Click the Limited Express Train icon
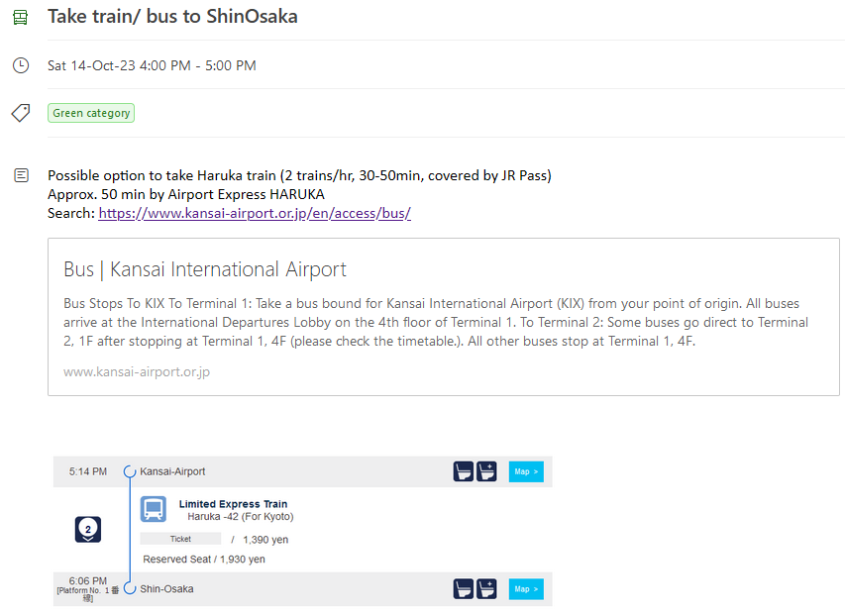The height and width of the screenshot is (616, 845). pyautogui.click(x=154, y=509)
